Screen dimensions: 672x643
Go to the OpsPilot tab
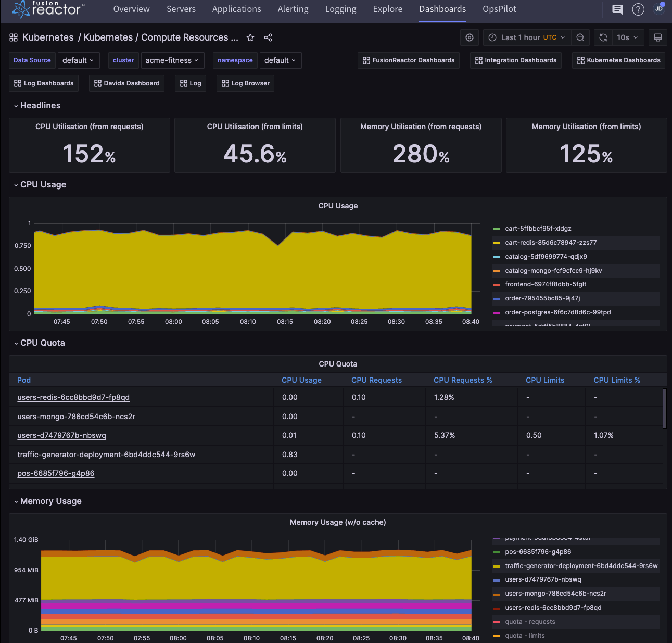point(499,9)
